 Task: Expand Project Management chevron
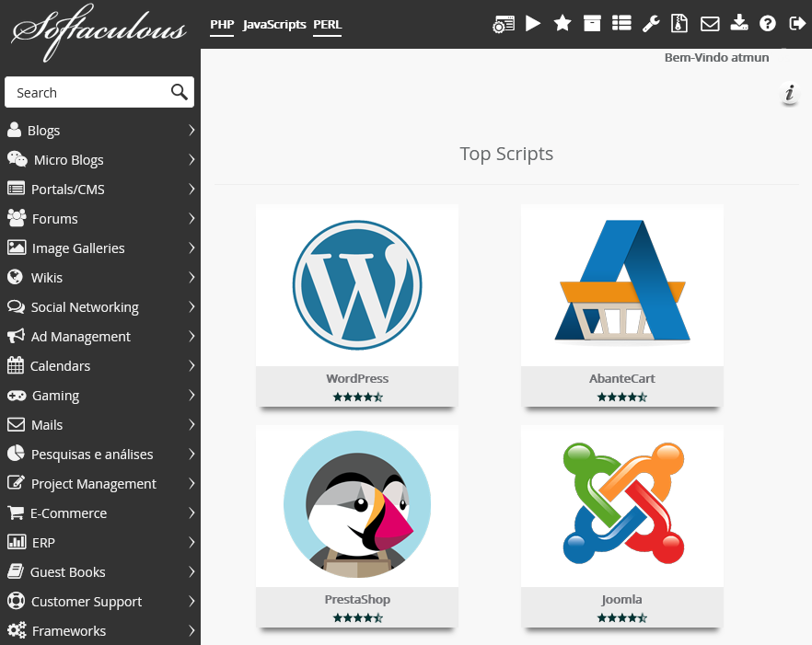(191, 483)
